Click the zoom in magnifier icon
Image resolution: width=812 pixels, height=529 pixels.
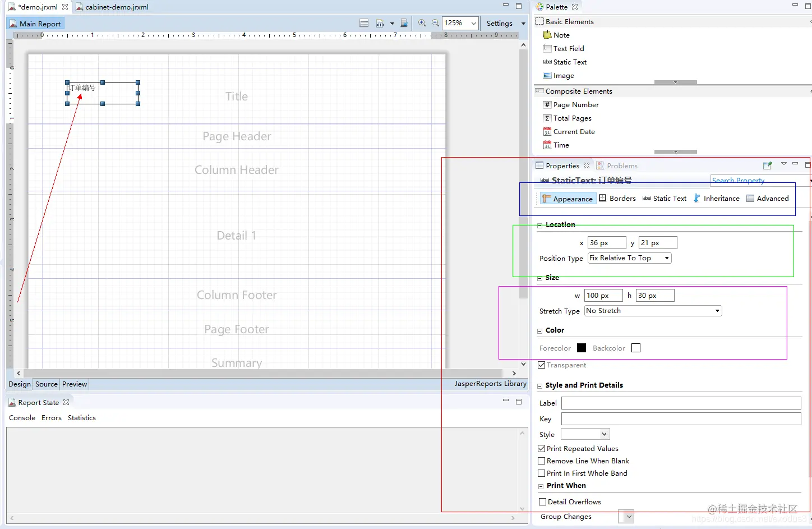point(422,23)
